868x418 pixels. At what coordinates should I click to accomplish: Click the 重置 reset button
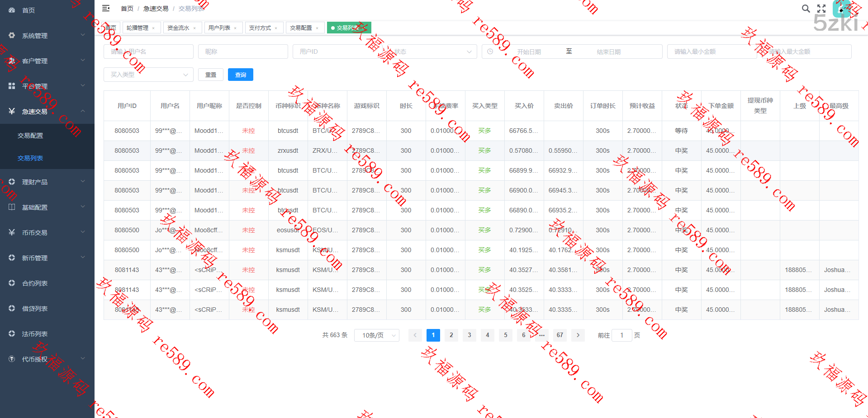[211, 75]
